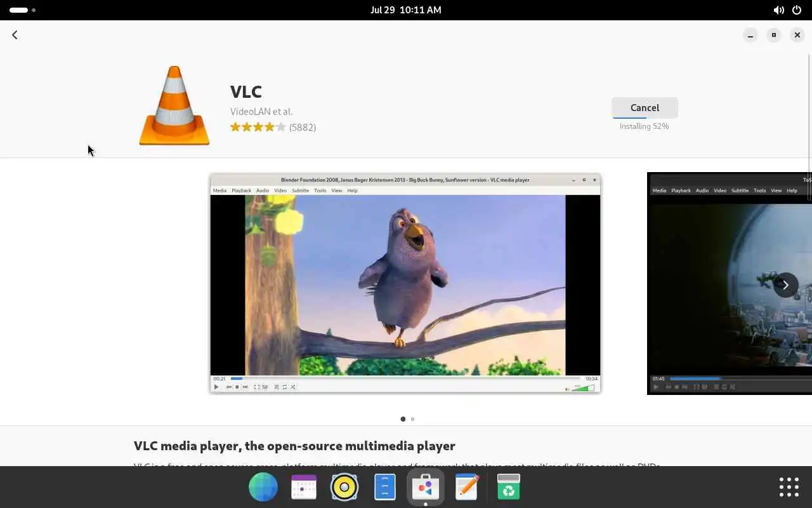
Task: Select the second carousel page dot
Action: tap(412, 419)
